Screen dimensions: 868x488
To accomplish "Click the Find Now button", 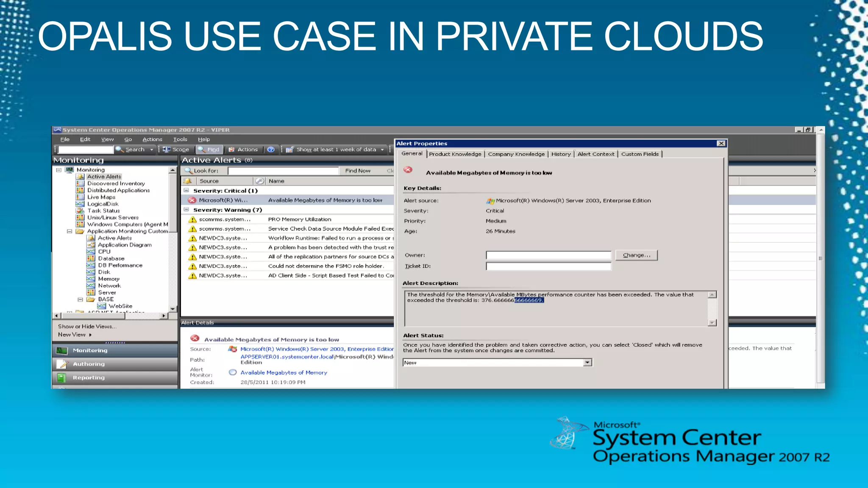I will 357,171.
